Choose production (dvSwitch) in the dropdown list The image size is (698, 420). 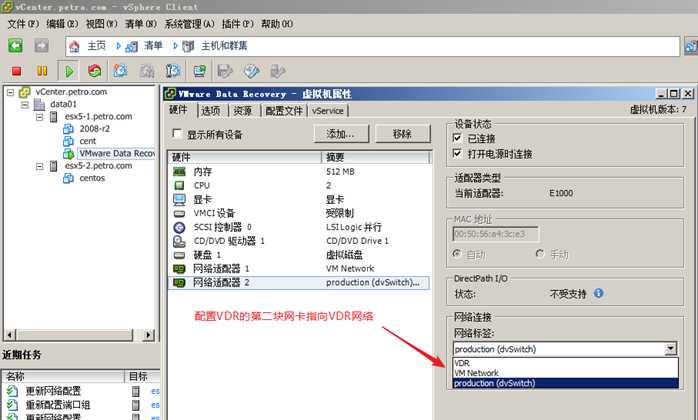pos(565,383)
